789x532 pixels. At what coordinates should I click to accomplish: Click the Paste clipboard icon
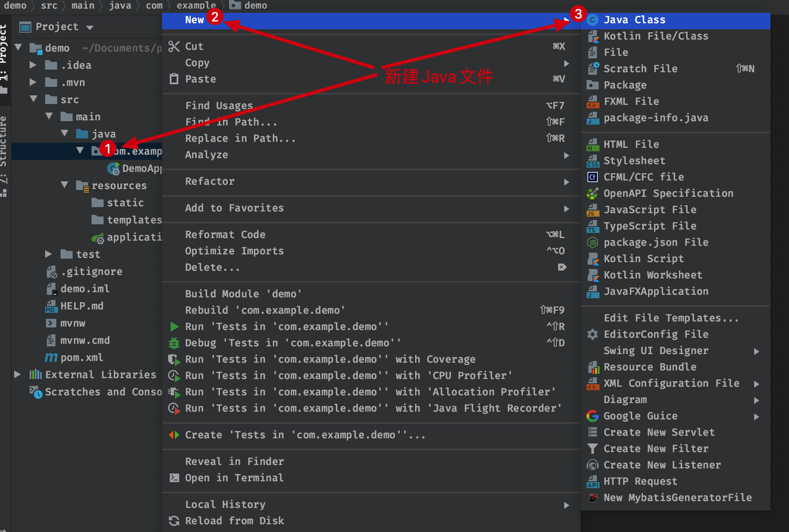tap(174, 79)
